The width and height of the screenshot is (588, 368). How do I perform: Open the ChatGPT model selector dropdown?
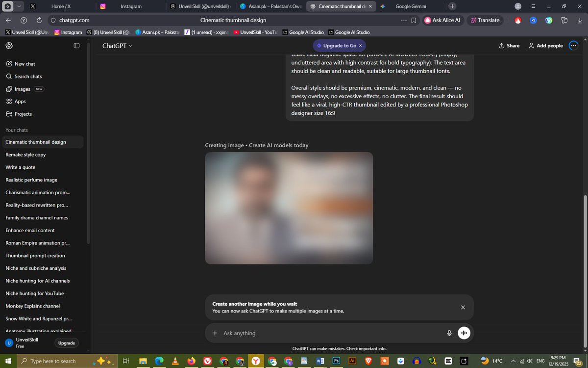click(117, 46)
